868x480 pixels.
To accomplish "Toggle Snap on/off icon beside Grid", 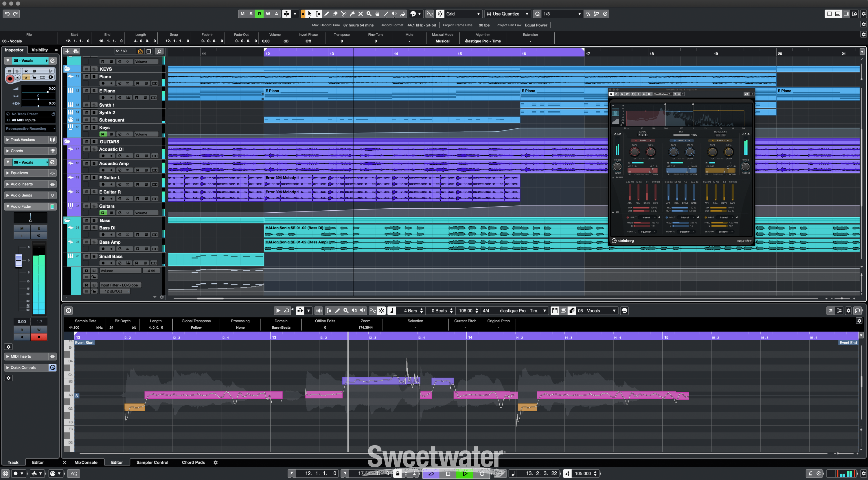I will pos(440,14).
